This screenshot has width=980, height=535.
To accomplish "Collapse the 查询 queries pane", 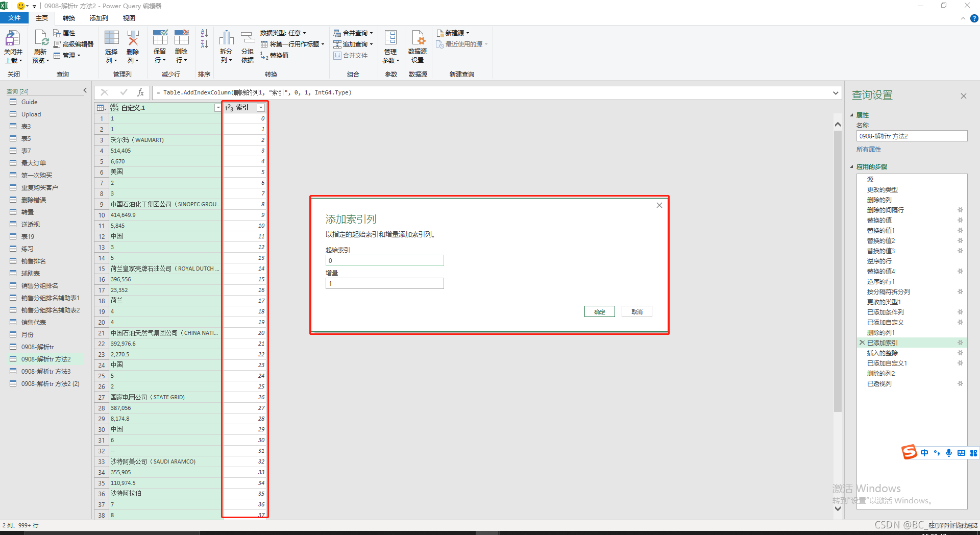I will pyautogui.click(x=85, y=90).
